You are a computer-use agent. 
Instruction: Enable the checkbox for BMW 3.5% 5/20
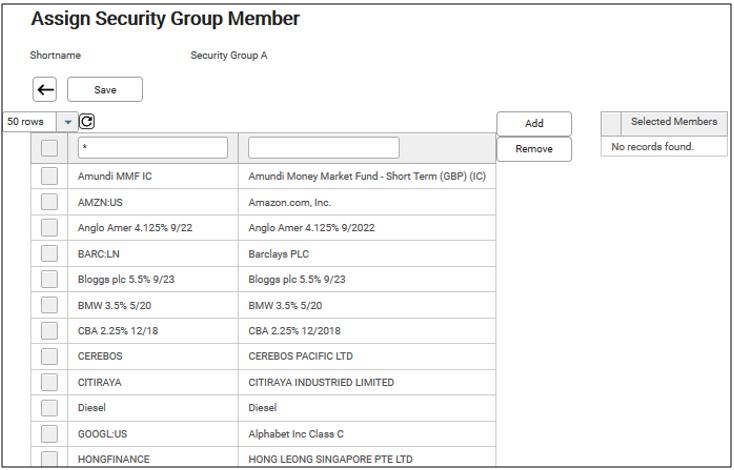tap(50, 306)
